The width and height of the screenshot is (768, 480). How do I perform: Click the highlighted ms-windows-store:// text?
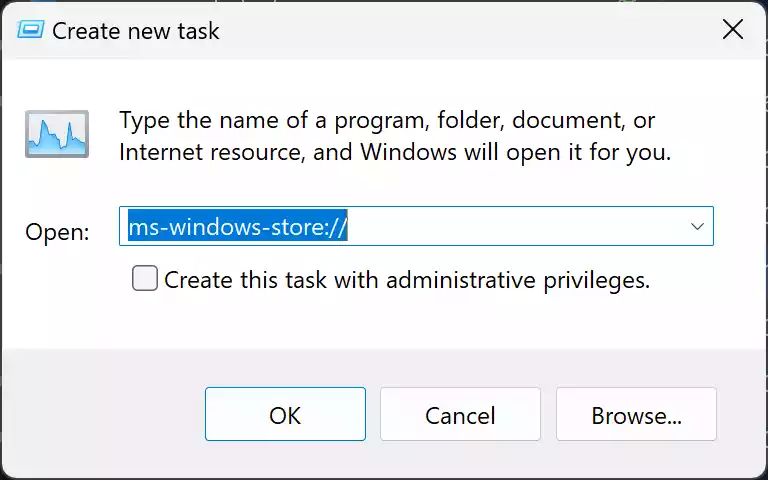pos(238,226)
